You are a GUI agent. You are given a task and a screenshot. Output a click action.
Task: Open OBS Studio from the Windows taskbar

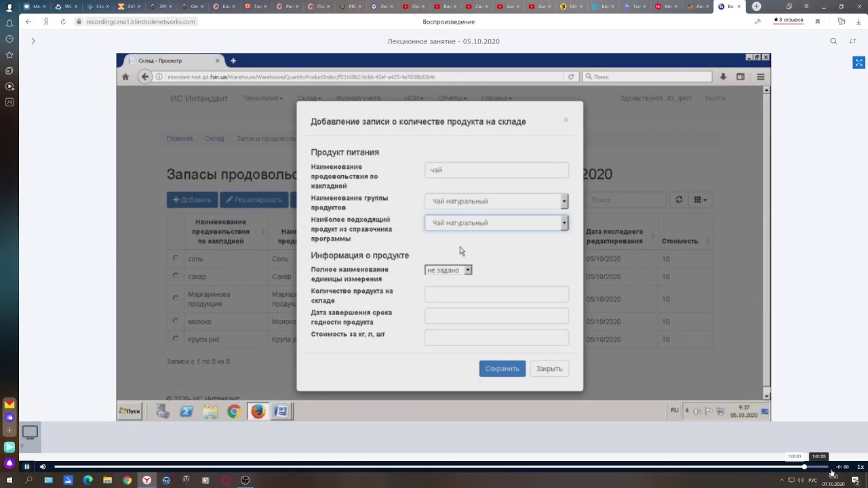pos(245,481)
